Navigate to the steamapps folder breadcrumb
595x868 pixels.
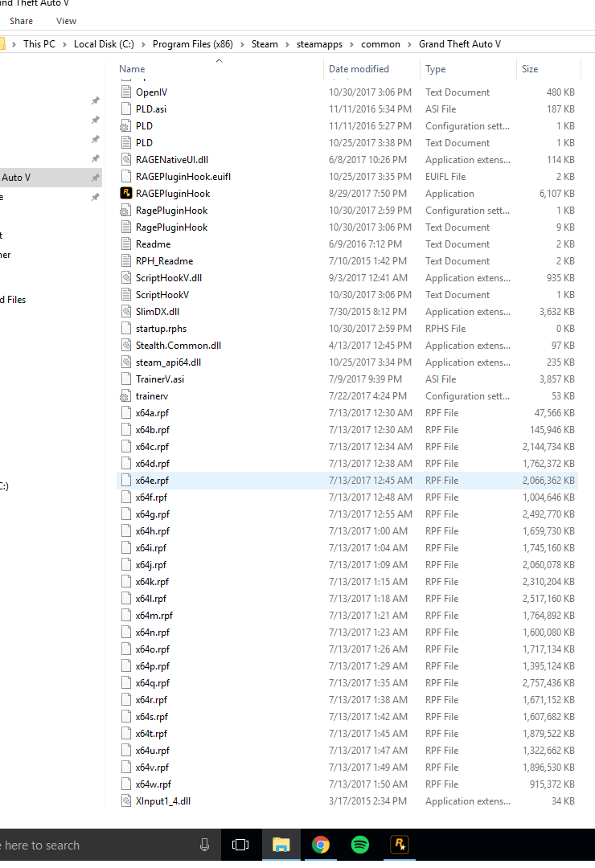319,44
